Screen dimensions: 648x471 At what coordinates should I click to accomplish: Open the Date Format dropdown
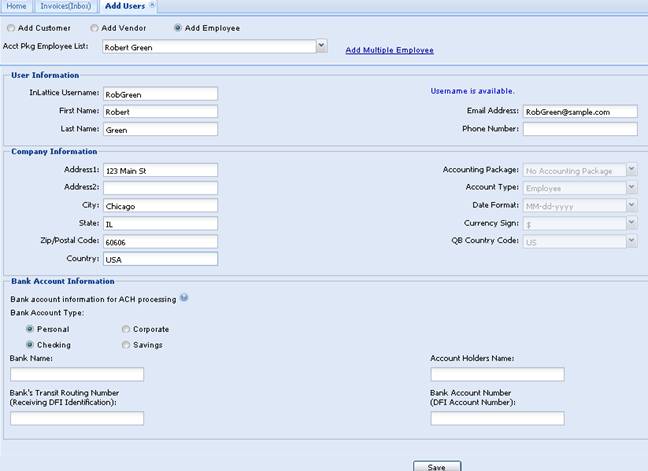coord(631,205)
